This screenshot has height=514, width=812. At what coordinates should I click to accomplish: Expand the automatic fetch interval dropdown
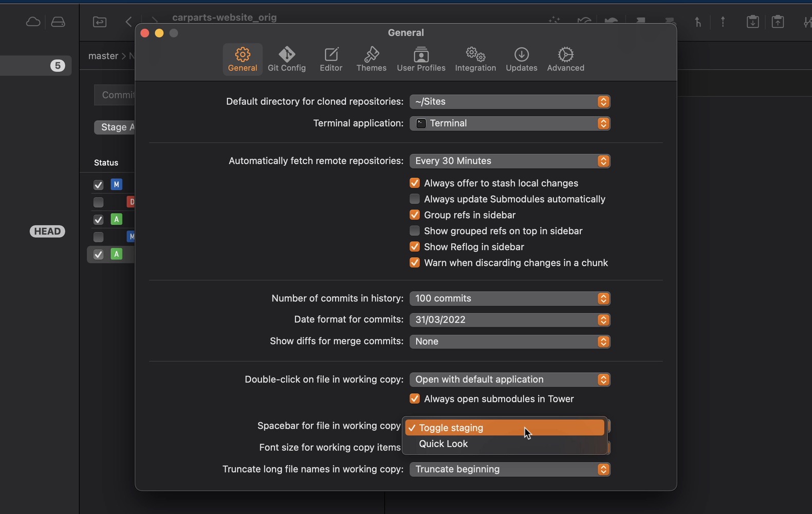[x=509, y=161]
